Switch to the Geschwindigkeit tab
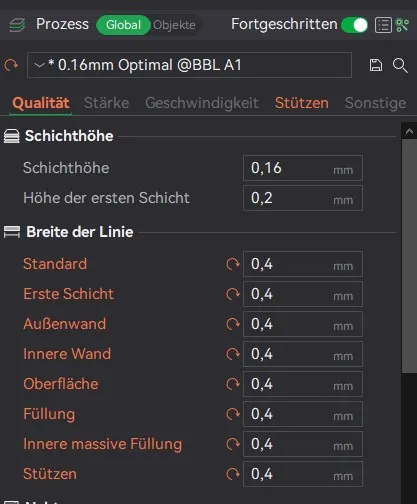This screenshot has height=504, width=417. 202,103
